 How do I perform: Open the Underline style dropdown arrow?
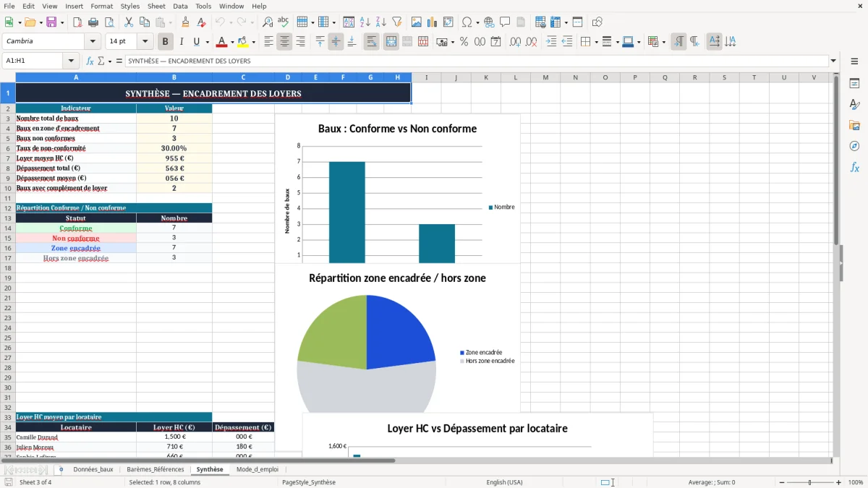pyautogui.click(x=207, y=42)
